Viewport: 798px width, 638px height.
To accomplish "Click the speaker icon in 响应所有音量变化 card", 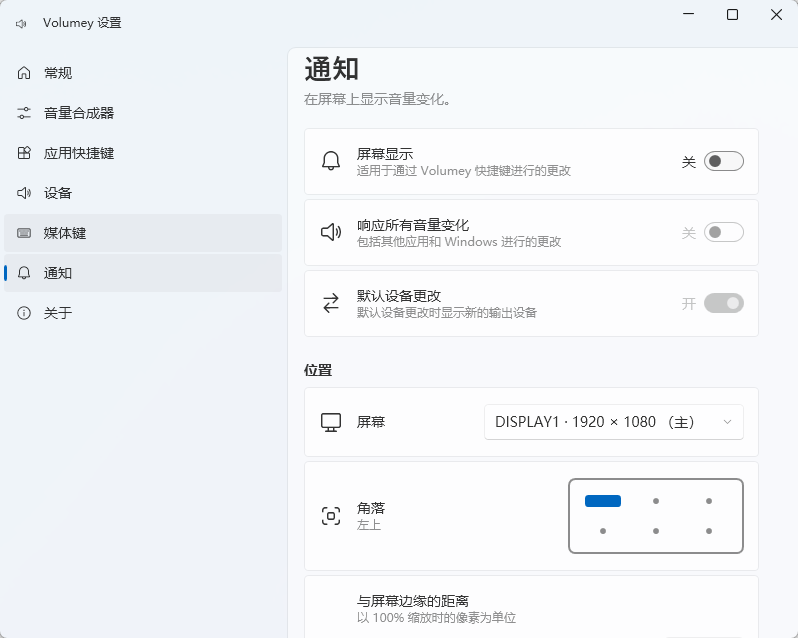I will pyautogui.click(x=331, y=232).
